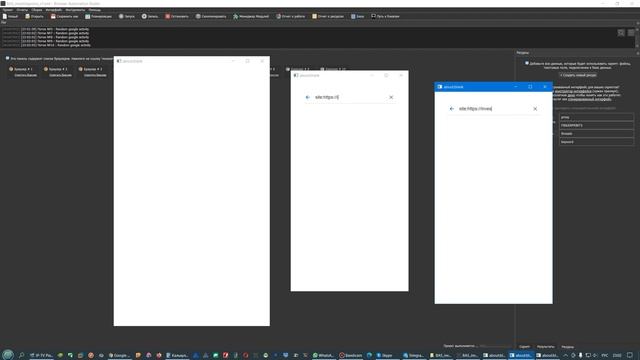
Task: Click back arrow in middle about:blank window
Action: (308, 97)
